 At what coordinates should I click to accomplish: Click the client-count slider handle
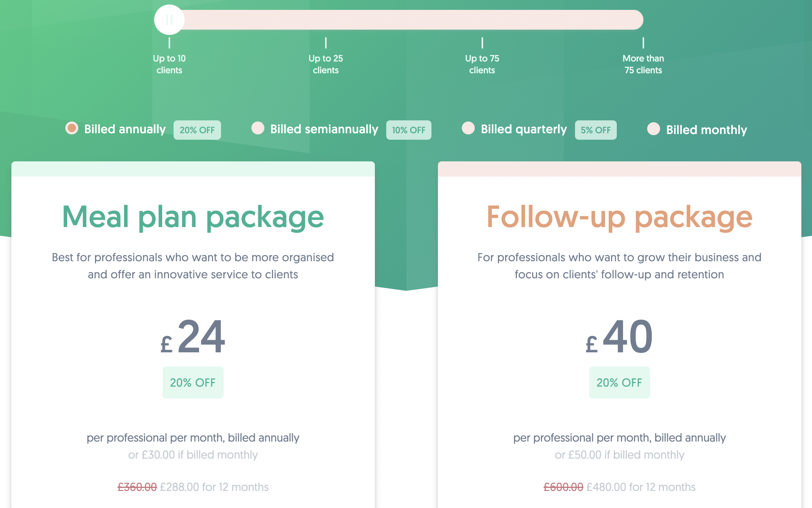(x=169, y=20)
